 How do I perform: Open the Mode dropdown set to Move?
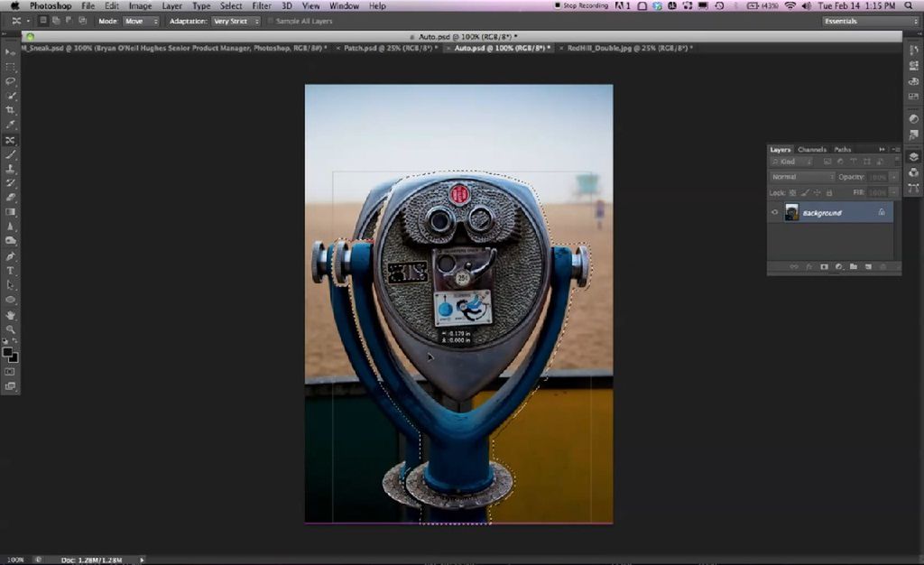point(142,21)
